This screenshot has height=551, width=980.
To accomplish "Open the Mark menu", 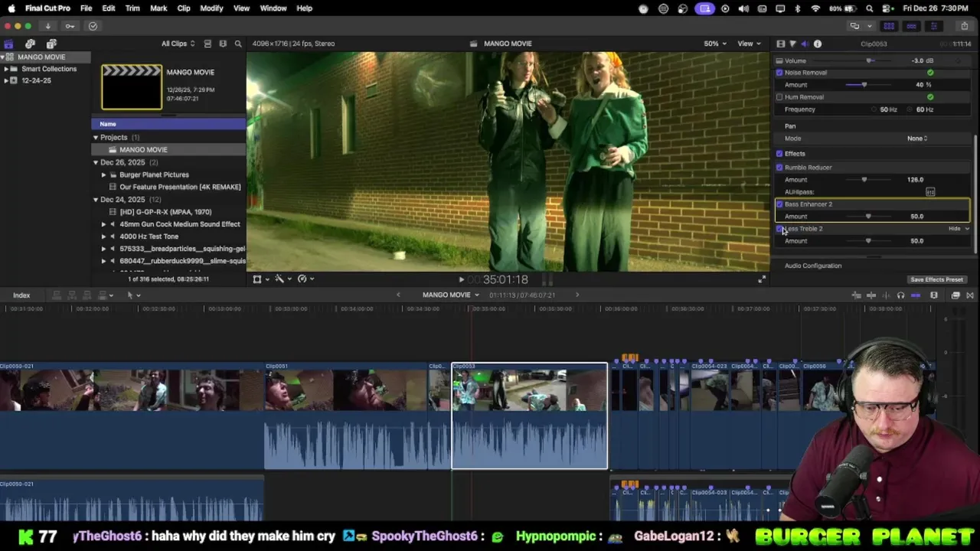I will tap(158, 8).
